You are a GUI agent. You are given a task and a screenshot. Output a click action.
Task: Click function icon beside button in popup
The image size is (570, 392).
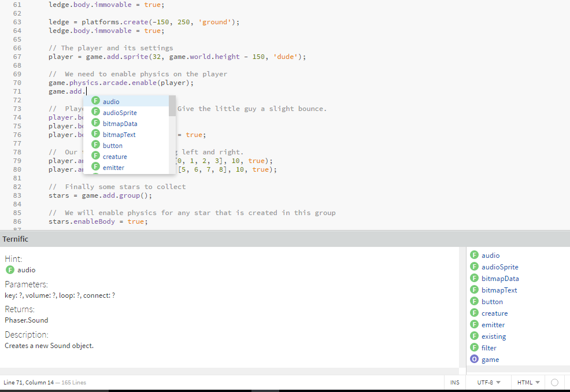tap(95, 145)
